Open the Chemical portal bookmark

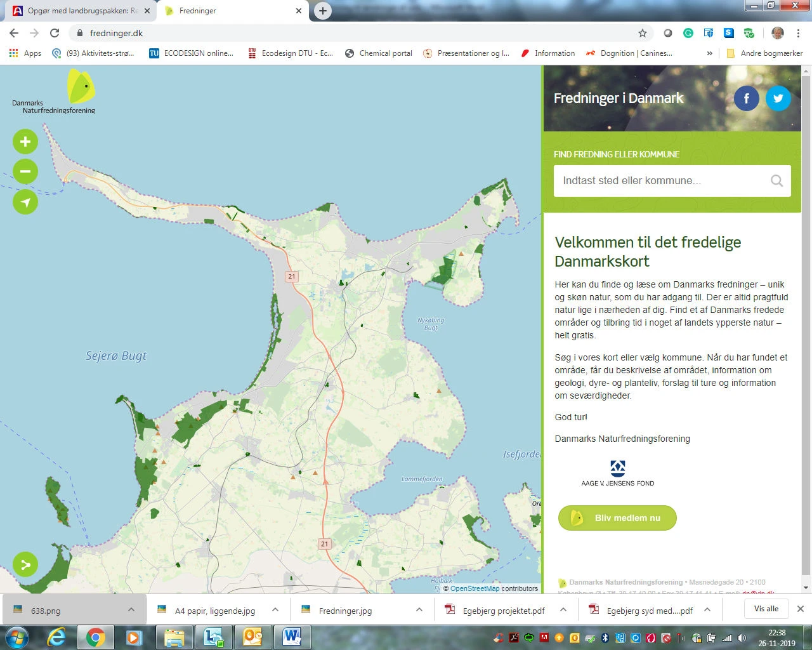point(379,53)
